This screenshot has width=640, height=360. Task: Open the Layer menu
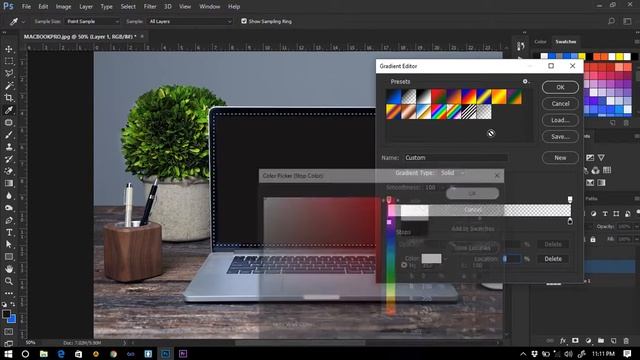(x=86, y=7)
